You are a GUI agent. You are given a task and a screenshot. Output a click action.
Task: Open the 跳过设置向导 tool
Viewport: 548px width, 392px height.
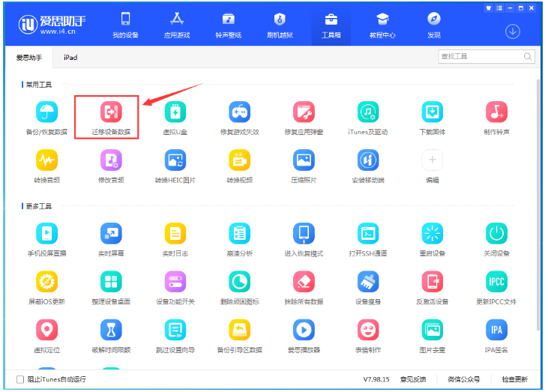175,337
